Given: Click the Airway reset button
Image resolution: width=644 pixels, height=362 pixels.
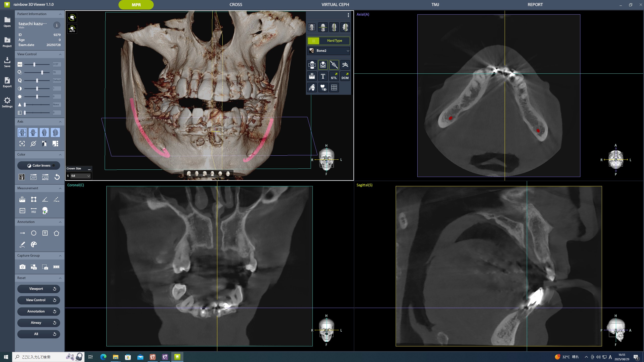Looking at the screenshot, I should click(38, 323).
